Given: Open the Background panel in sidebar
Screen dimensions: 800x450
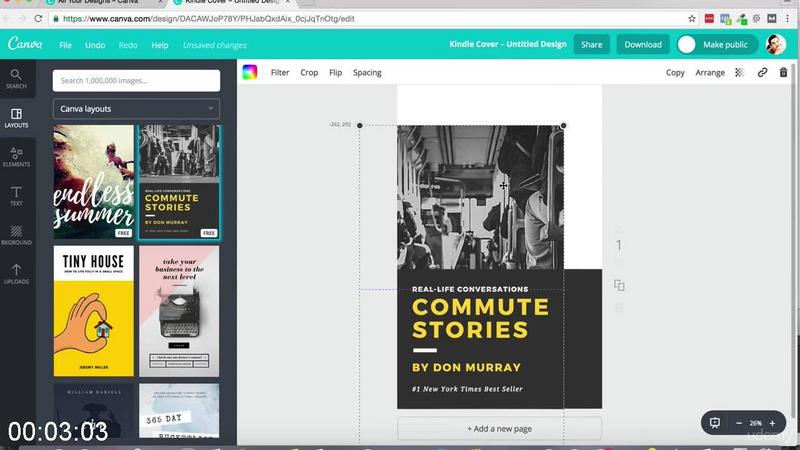Looking at the screenshot, I should click(16, 235).
